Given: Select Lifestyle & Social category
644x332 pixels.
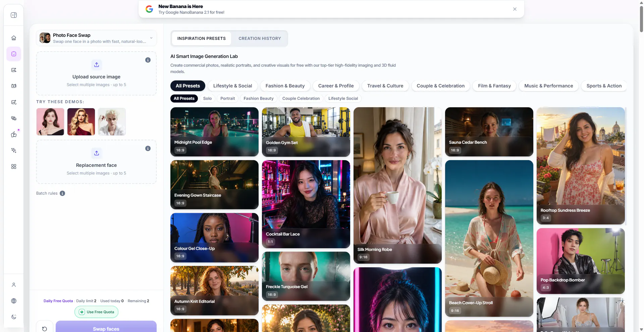Looking at the screenshot, I should pyautogui.click(x=233, y=86).
